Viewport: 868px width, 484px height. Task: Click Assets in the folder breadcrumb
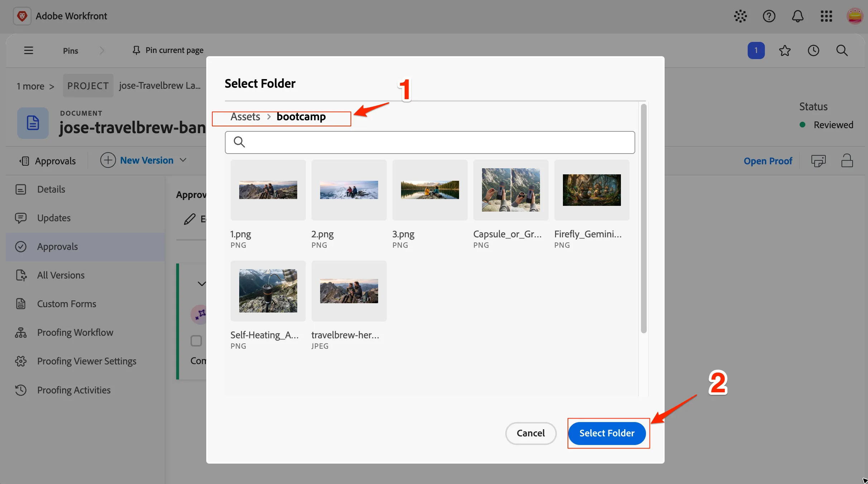[x=245, y=117]
